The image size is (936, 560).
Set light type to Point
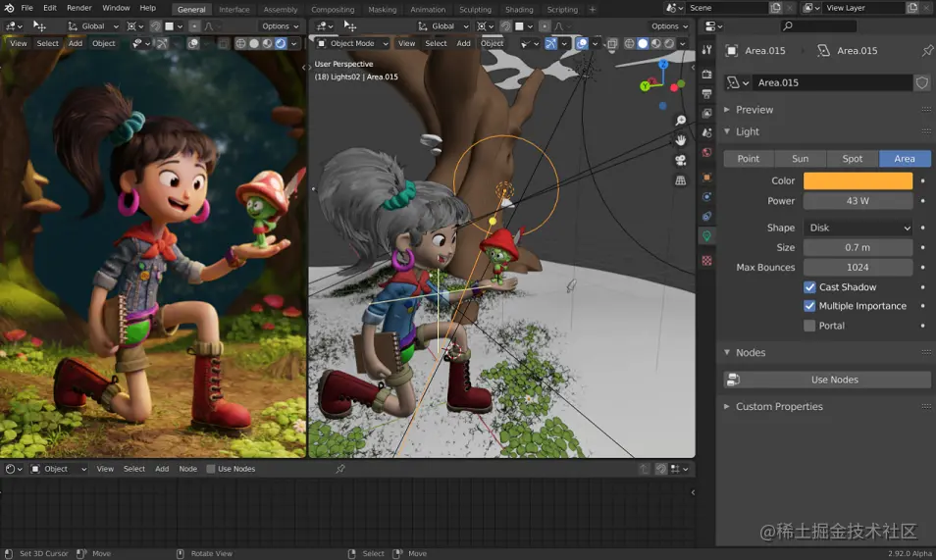pos(749,159)
